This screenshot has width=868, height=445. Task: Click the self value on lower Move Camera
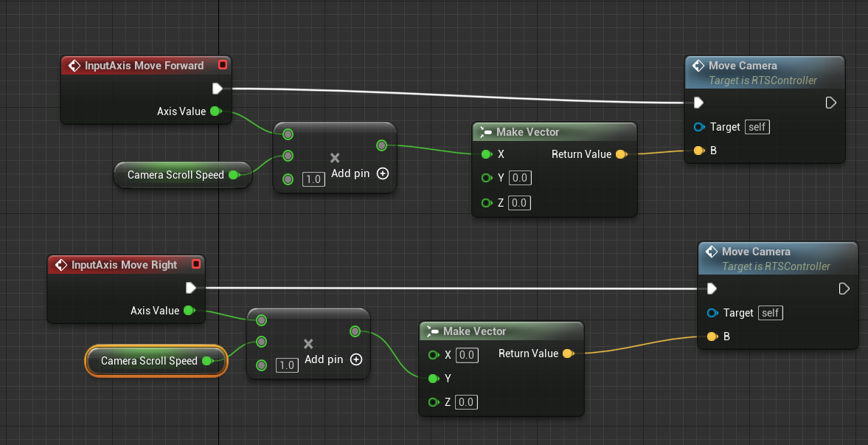click(x=770, y=313)
